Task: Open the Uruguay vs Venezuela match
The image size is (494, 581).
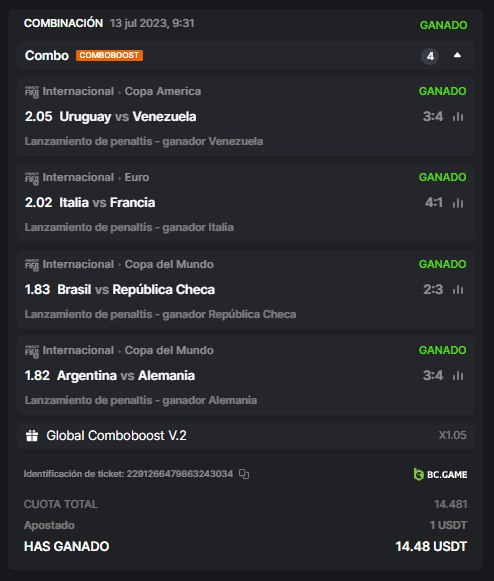Action: point(128,117)
